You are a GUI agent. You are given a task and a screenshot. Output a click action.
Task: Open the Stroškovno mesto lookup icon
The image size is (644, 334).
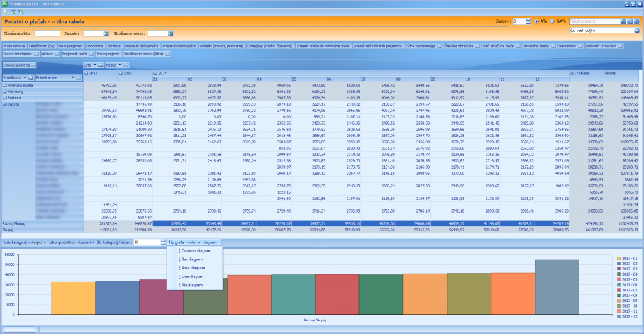pyautogui.click(x=169, y=33)
